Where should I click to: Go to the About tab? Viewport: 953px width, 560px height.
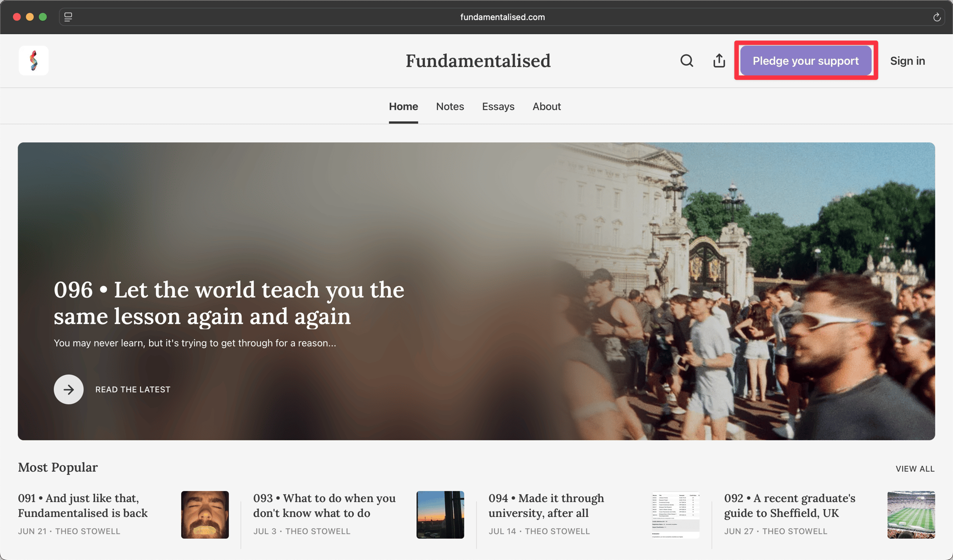coord(547,106)
